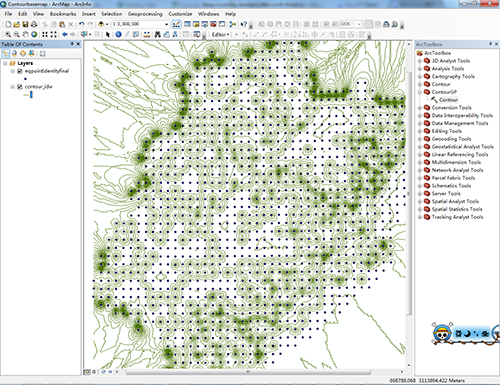Click the map vertical scrollbar
Image resolution: width=500 pixels, height=385 pixels.
tap(409, 193)
